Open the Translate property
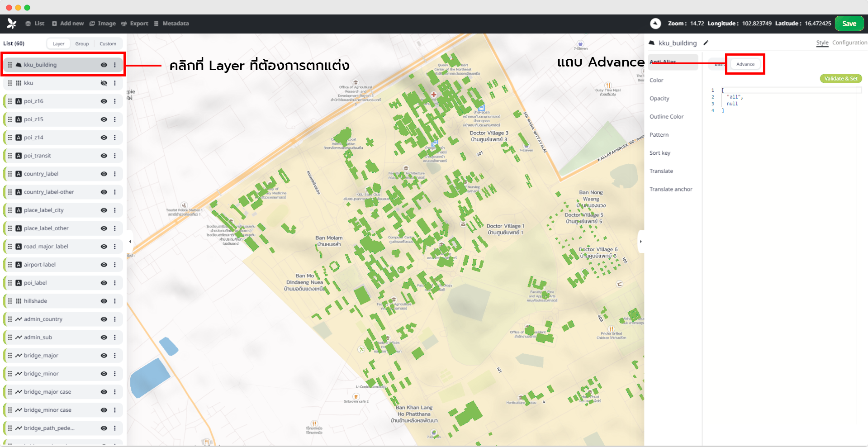Image resolution: width=868 pixels, height=447 pixels. [661, 171]
